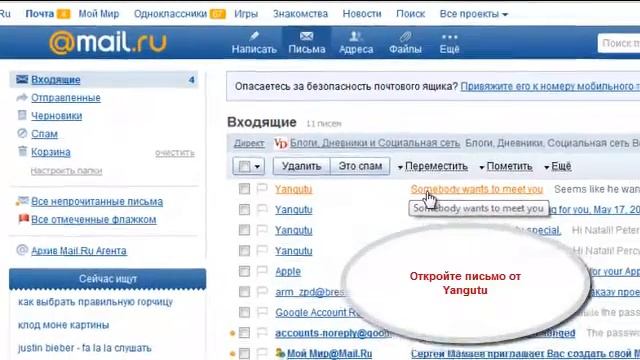Click Поиск in top navigation
640x360 pixels.
pyautogui.click(x=411, y=14)
